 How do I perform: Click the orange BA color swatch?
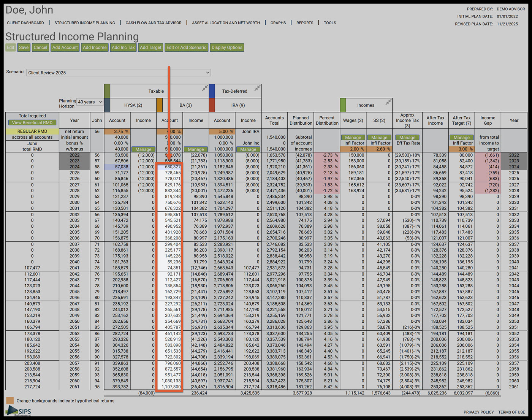(x=159, y=105)
